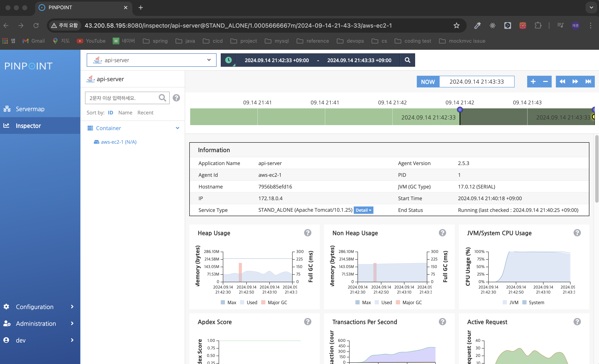
Task: Click Heap Usage chart help icon
Action: [307, 233]
